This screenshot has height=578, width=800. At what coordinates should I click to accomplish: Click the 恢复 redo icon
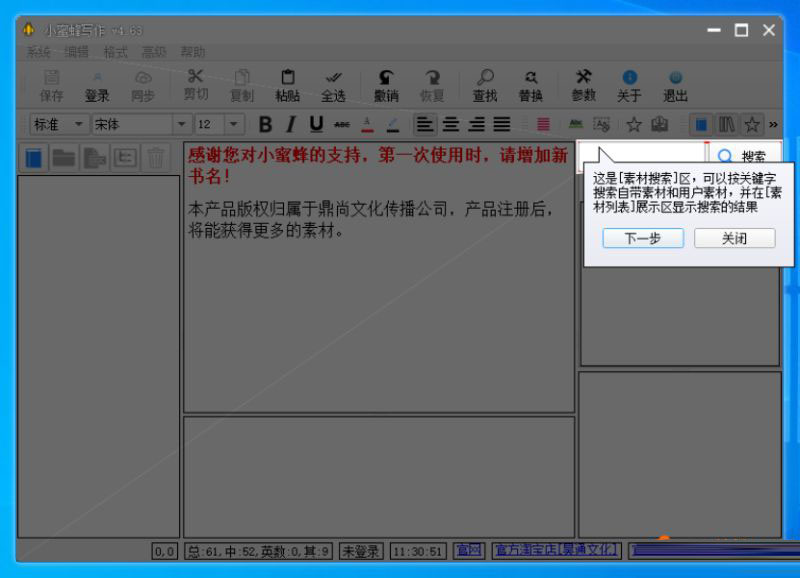[x=432, y=86]
